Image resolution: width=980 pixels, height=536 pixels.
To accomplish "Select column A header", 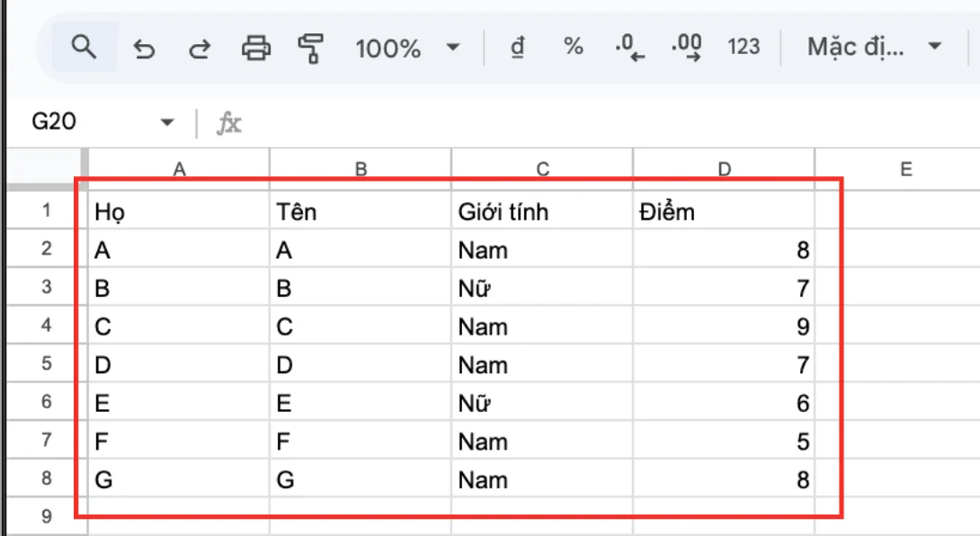I will pos(180,169).
